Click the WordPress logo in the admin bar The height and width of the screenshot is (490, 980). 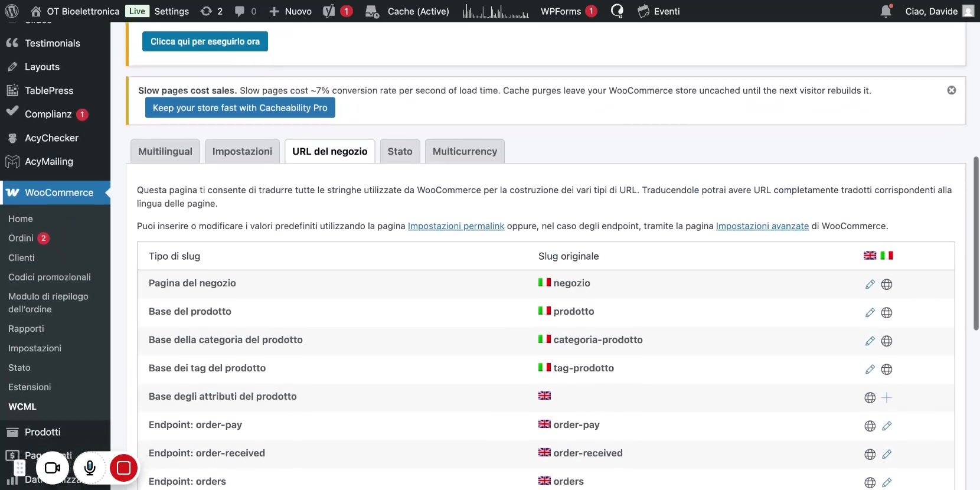(12, 11)
